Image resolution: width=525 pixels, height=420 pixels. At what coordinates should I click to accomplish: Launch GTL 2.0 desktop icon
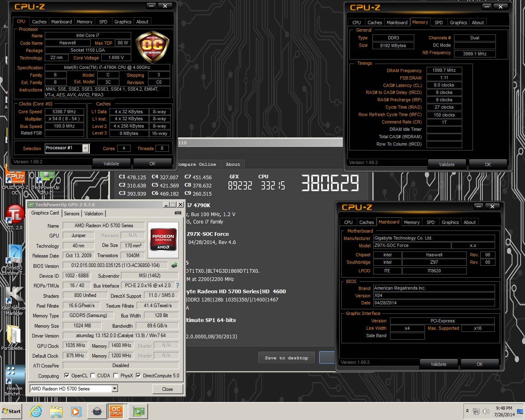point(15,217)
